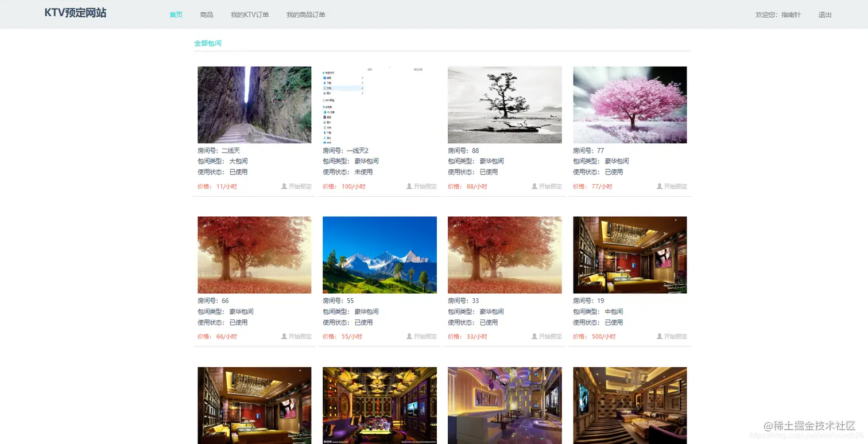The width and height of the screenshot is (868, 444).
Task: Go to 我的KTV订单 page
Action: 250,15
